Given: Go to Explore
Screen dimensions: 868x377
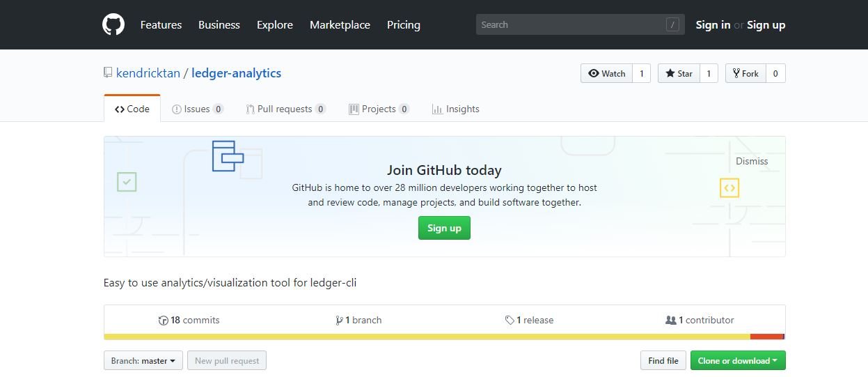Looking at the screenshot, I should point(275,24).
